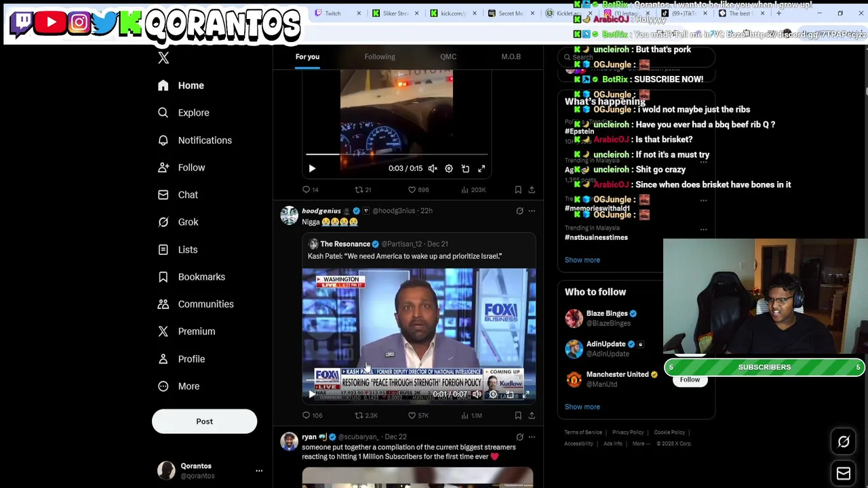
Task: Open Bookmarks in the sidebar
Action: (191, 277)
